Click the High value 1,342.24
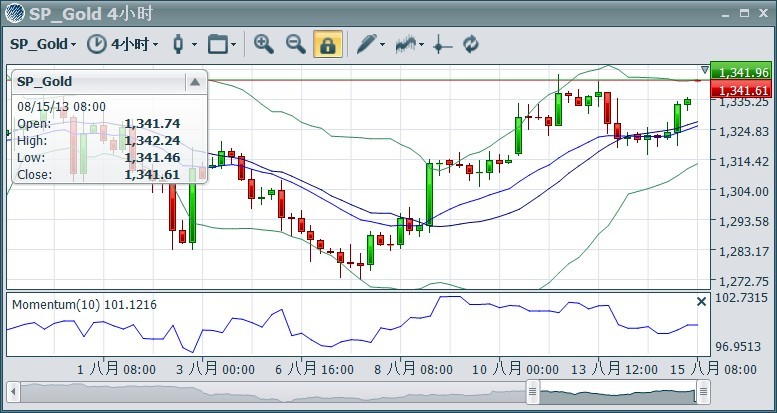This screenshot has width=777, height=413. [152, 140]
